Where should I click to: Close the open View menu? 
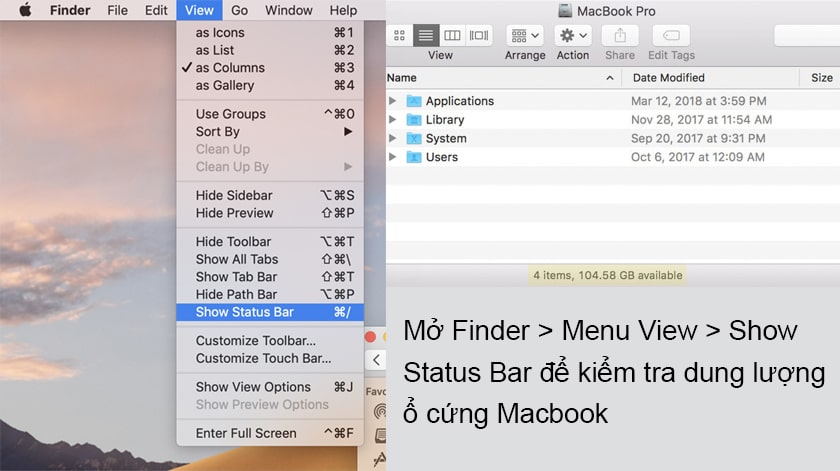[x=199, y=10]
